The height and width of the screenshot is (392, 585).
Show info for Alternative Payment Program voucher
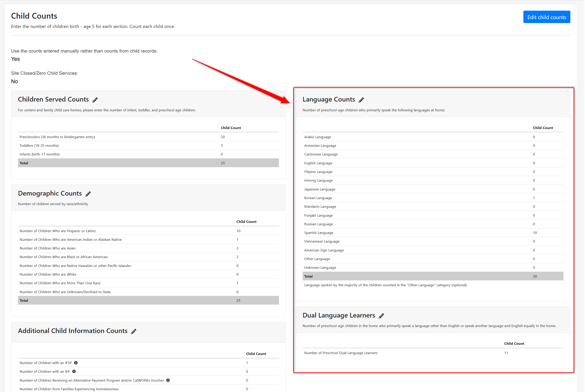[x=168, y=380]
